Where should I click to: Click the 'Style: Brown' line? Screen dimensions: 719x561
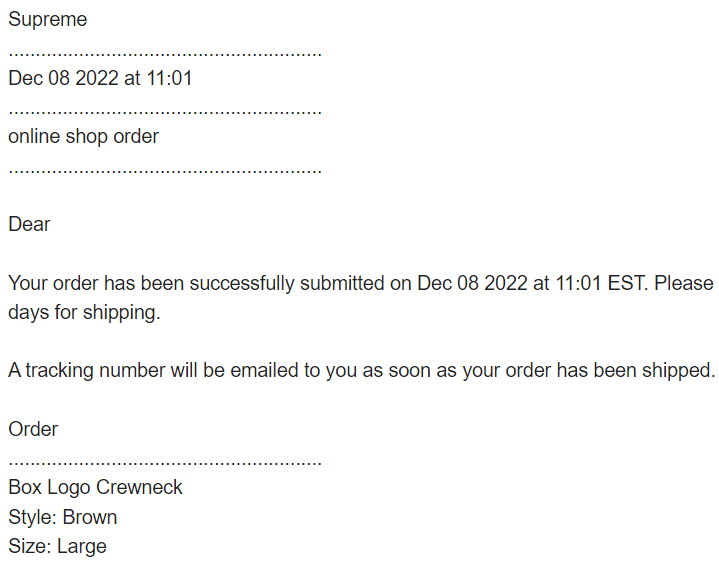point(63,517)
